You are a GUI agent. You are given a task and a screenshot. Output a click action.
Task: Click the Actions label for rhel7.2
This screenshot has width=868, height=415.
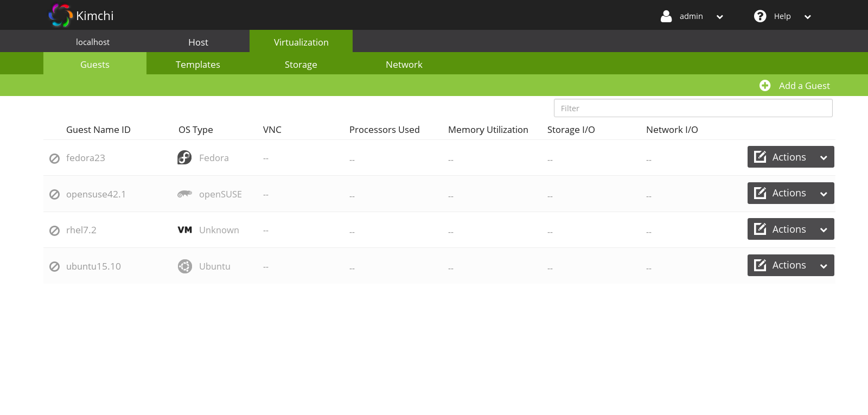click(x=789, y=229)
